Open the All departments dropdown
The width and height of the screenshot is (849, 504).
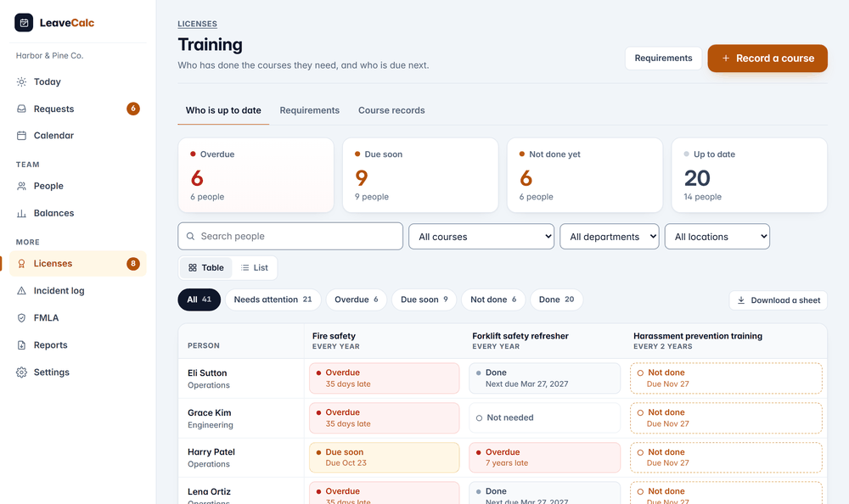click(609, 237)
